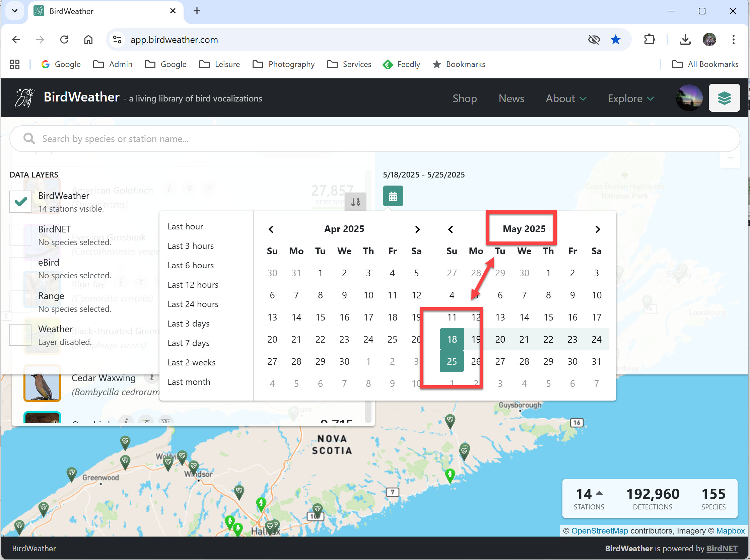Expand the Explore dropdown menu

pos(630,99)
